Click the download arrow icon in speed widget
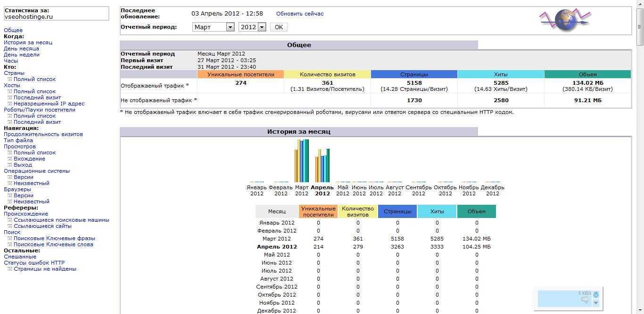Image resolution: width=644 pixels, height=314 pixels. (x=595, y=295)
